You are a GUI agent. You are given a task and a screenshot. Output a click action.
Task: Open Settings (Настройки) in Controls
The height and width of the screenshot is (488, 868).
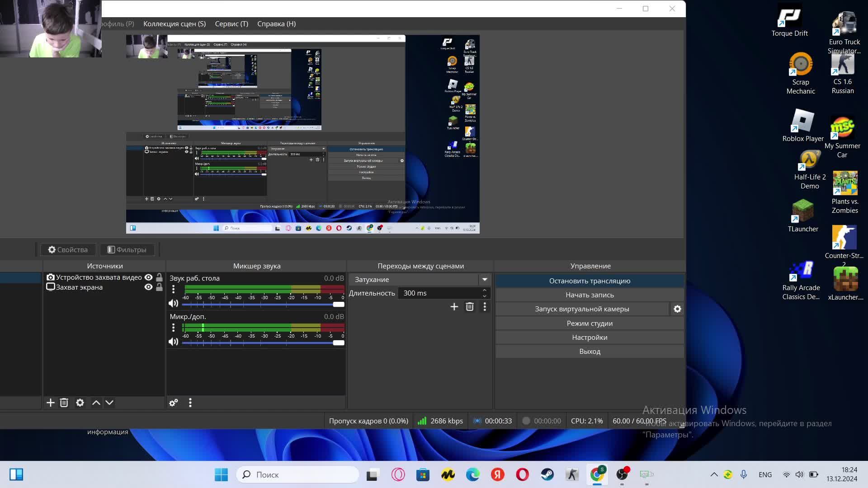tap(590, 338)
